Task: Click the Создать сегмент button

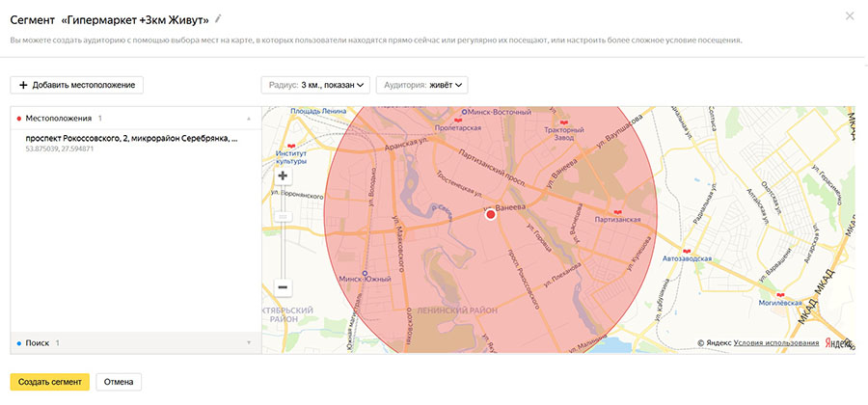Action: [x=49, y=381]
